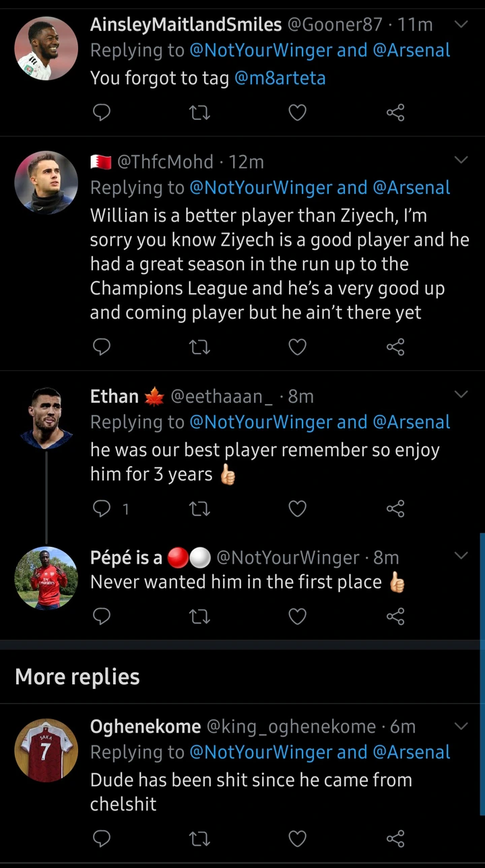Open the chevron menu on Ethan's tweet

[461, 395]
